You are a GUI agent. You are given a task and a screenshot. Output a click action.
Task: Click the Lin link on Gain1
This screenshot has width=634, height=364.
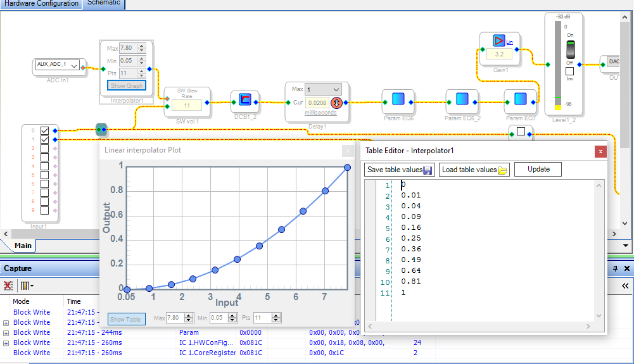[509, 42]
